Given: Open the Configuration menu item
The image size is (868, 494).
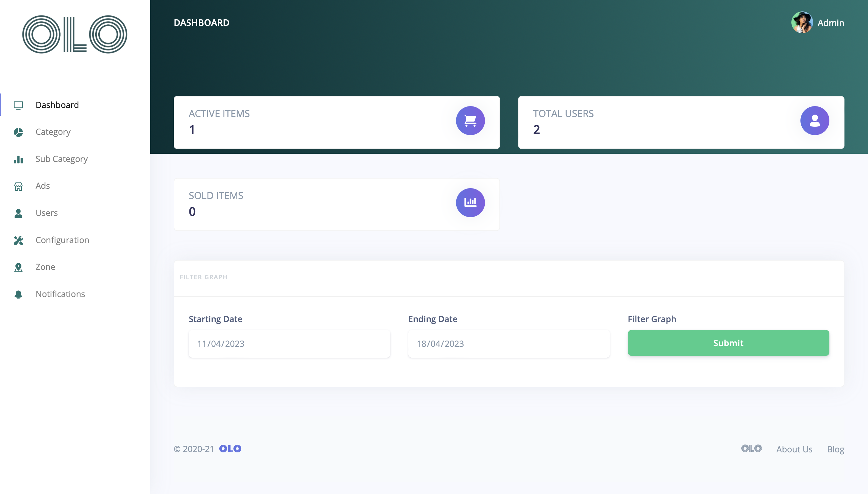Looking at the screenshot, I should pyautogui.click(x=62, y=240).
